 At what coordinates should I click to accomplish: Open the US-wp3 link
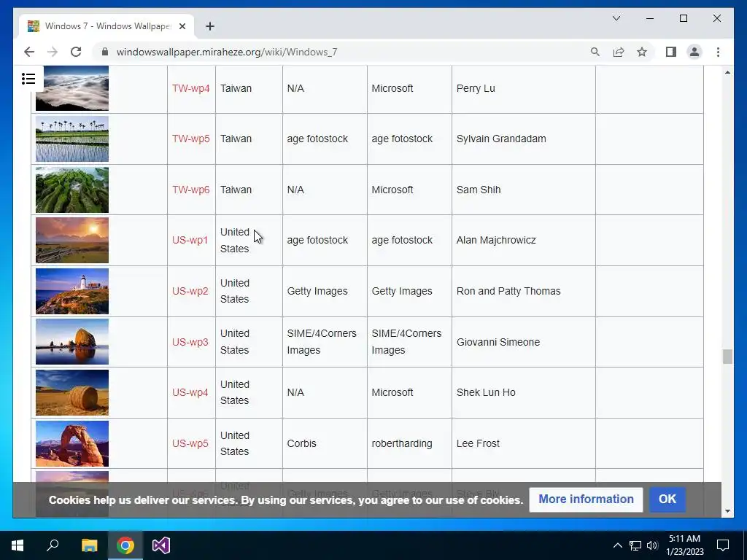(x=190, y=342)
